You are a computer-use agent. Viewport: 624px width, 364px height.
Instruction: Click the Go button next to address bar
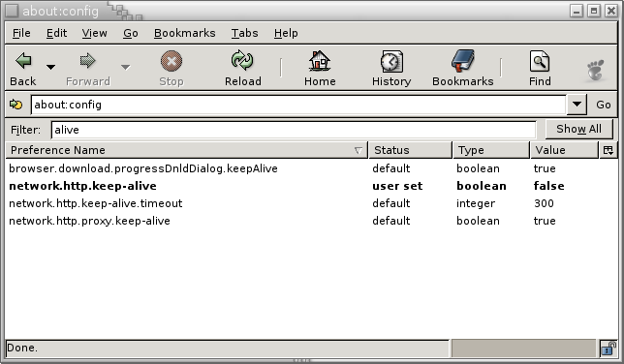604,105
